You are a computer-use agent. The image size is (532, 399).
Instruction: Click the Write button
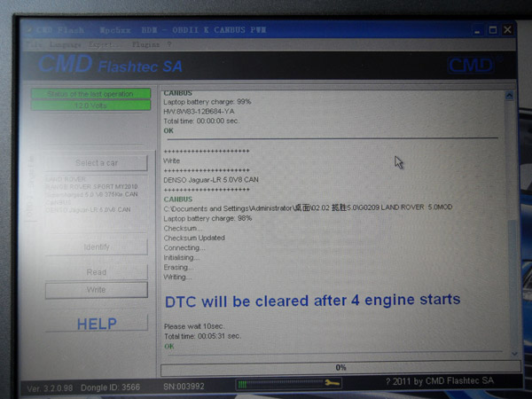[97, 290]
